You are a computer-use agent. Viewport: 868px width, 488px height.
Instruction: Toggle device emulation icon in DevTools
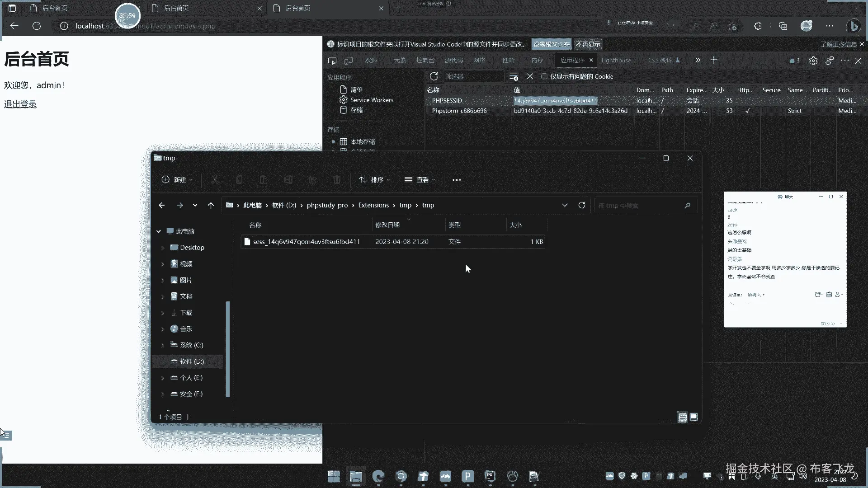(x=348, y=61)
